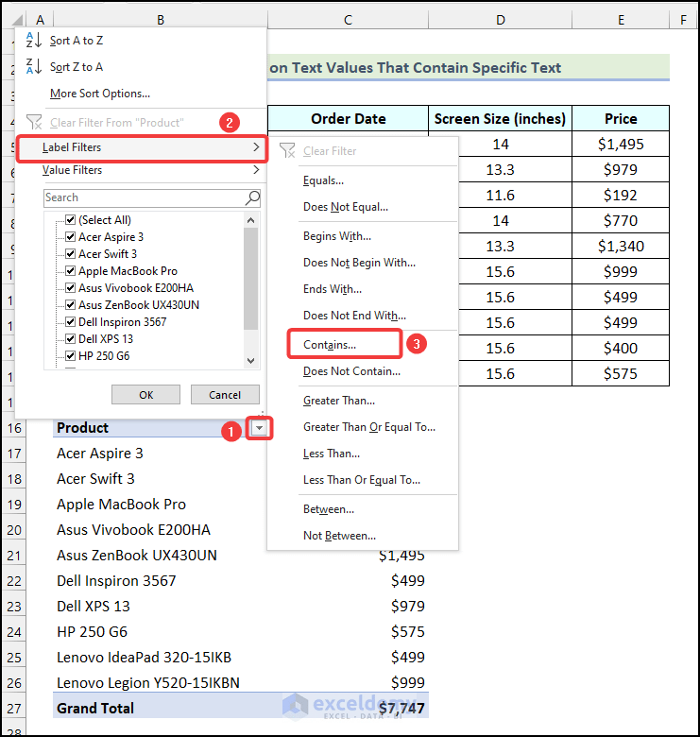Screen dimensions: 700x737
Task: Choose Greater Than Or Equal To...
Action: [369, 427]
